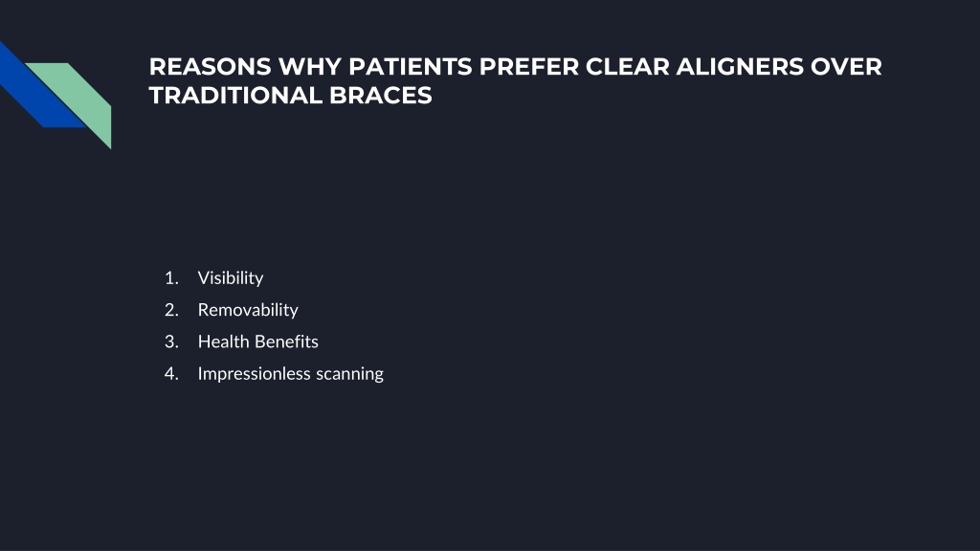Click the word BRACES in the heading
980x551 pixels.
coord(381,96)
